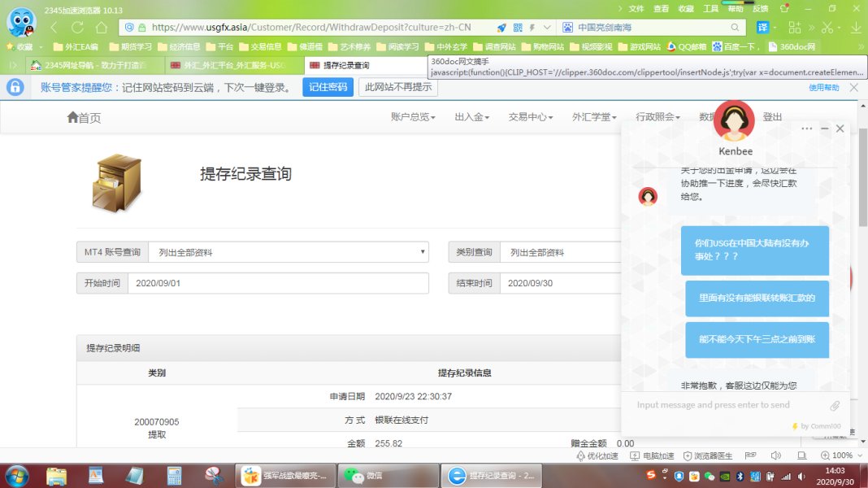This screenshot has height=488, width=868.
Task: Go to browser home page icon
Action: click(101, 27)
